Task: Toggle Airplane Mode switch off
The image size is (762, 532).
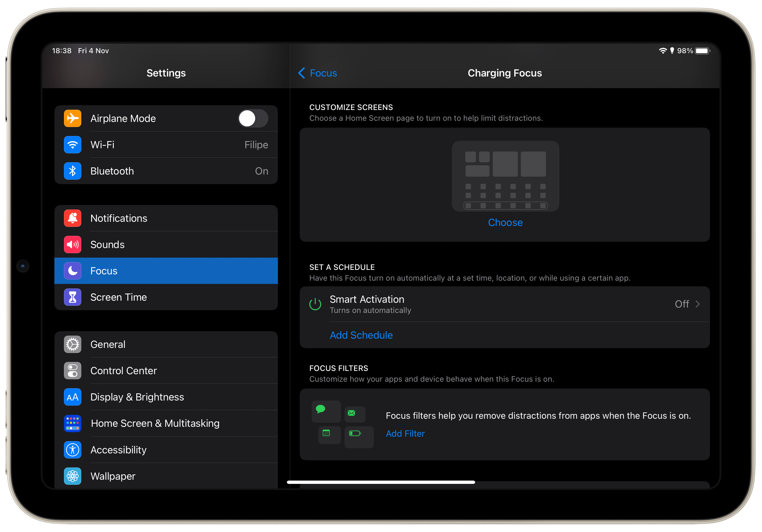Action: pos(252,119)
